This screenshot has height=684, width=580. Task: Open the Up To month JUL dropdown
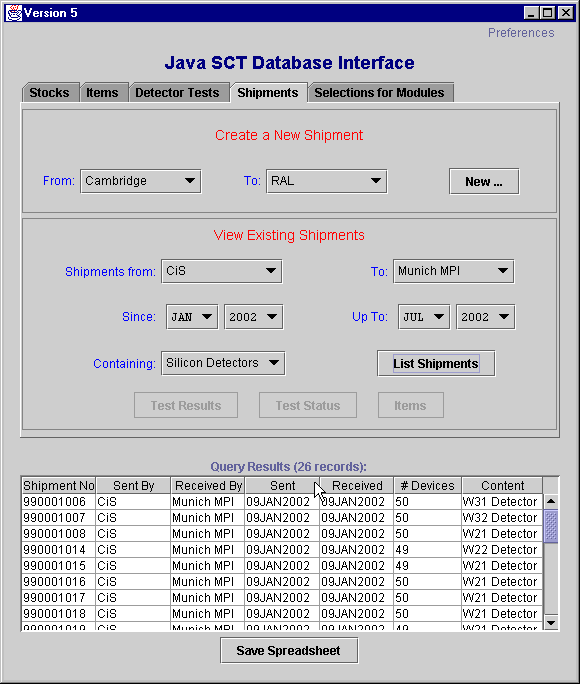pos(424,317)
